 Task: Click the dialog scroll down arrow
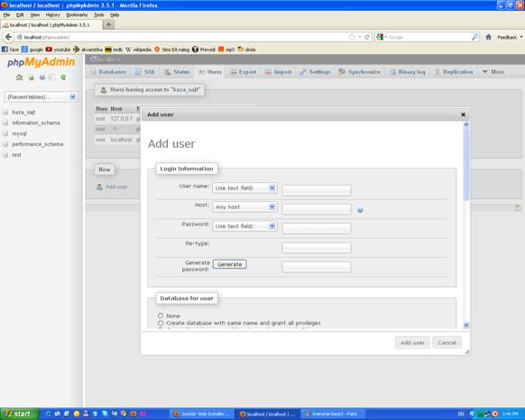click(x=466, y=325)
